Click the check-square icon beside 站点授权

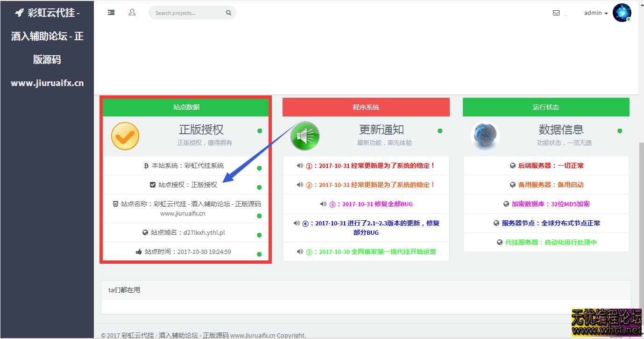(x=153, y=185)
